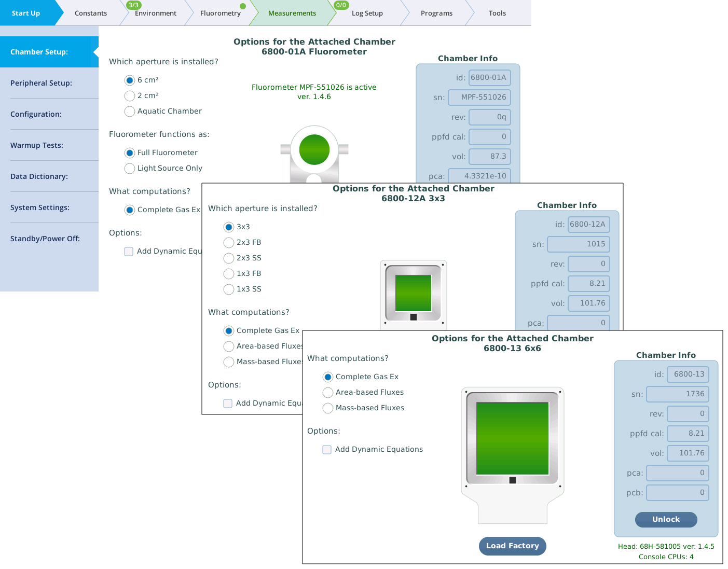The image size is (728, 569).
Task: Select the 1x3 FB aperture option
Action: (229, 274)
